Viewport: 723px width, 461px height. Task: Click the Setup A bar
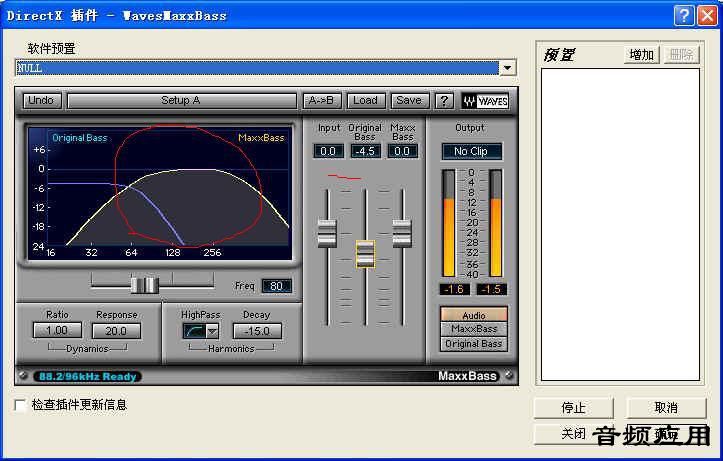[x=181, y=100]
